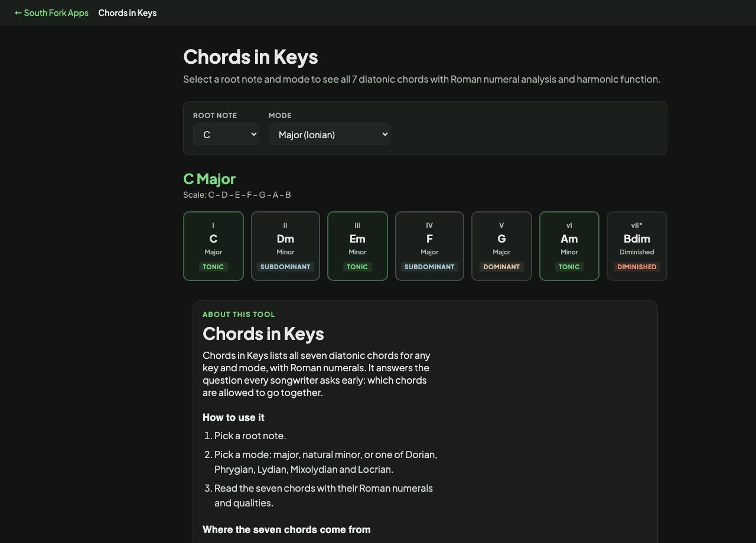The height and width of the screenshot is (543, 756).
Task: Select the F major chord card
Action: [x=429, y=246]
